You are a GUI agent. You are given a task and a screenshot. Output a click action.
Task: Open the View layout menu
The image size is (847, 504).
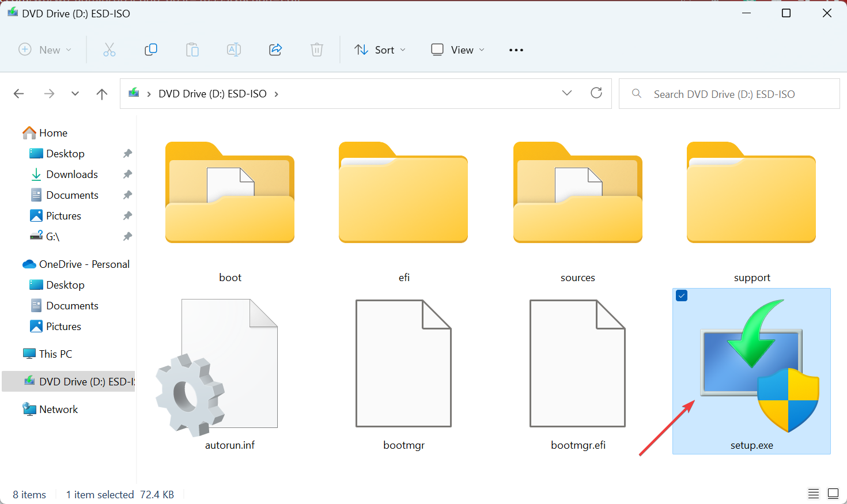pos(458,50)
